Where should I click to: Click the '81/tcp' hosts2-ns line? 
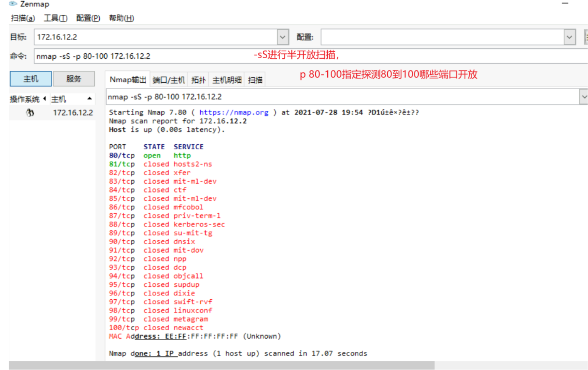click(161, 164)
